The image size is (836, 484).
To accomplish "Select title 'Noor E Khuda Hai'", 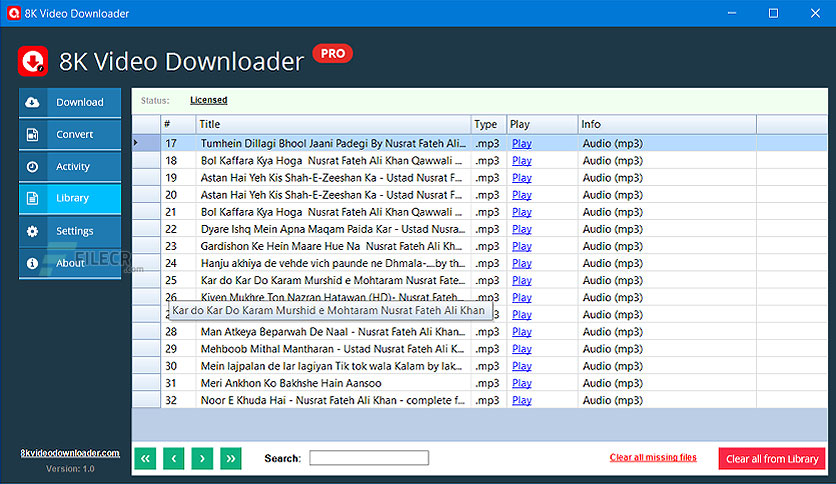I will 333,400.
